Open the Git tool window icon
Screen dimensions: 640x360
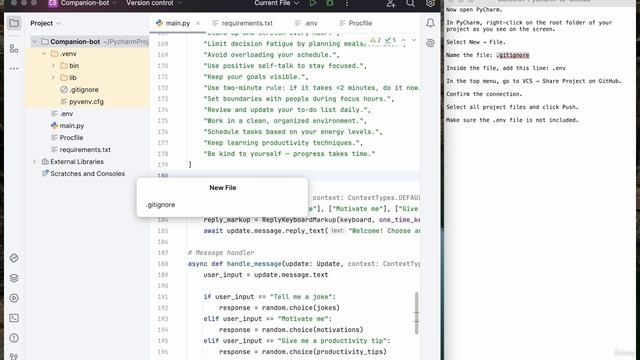coord(14,356)
